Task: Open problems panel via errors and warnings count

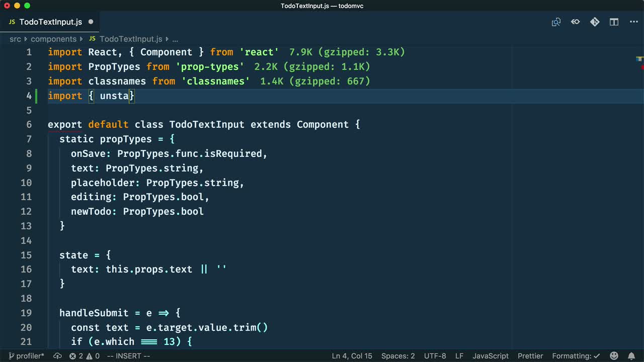Action: pos(85,356)
